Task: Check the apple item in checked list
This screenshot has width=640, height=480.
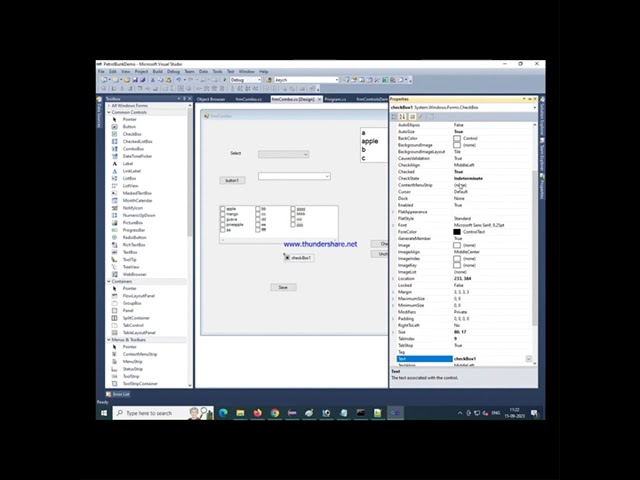Action: click(222, 209)
